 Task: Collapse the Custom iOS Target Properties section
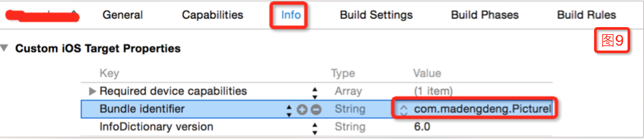tap(4, 48)
